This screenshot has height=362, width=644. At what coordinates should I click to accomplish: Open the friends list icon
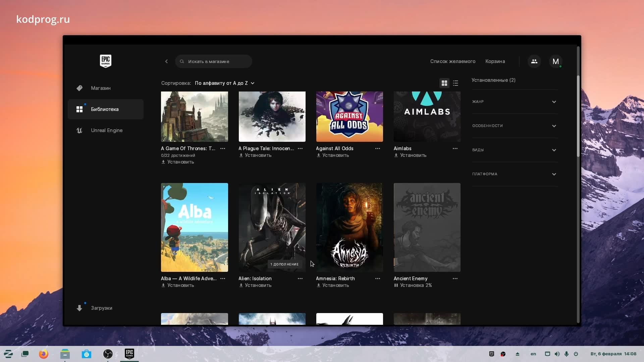534,61
